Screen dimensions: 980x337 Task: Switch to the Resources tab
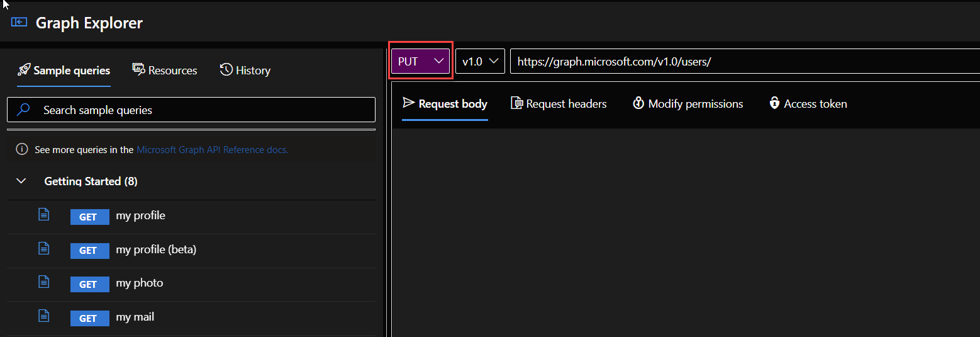point(165,71)
